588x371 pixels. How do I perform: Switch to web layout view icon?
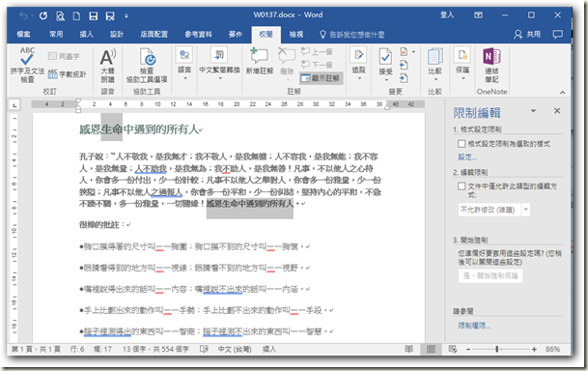click(x=453, y=349)
